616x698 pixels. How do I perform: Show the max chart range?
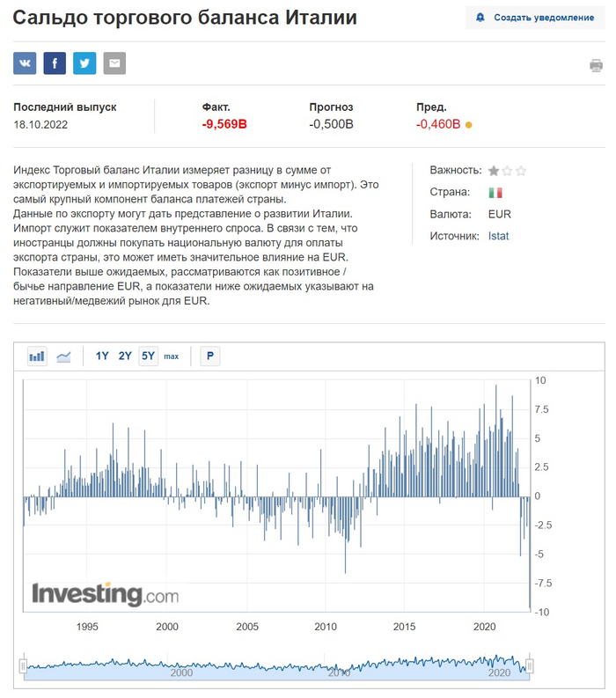[171, 356]
